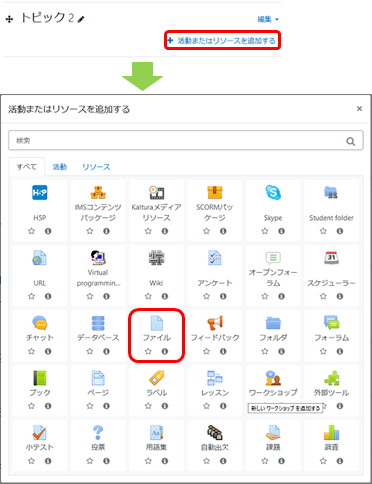Choose the フォーラム forum icon
The height and width of the screenshot is (484, 372).
tap(331, 323)
